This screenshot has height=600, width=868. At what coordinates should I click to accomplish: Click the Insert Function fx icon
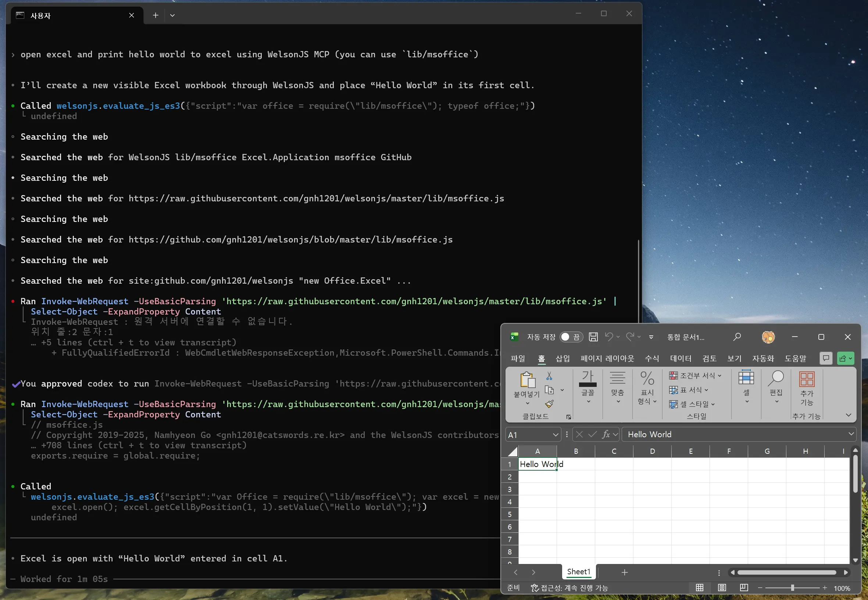[606, 435]
